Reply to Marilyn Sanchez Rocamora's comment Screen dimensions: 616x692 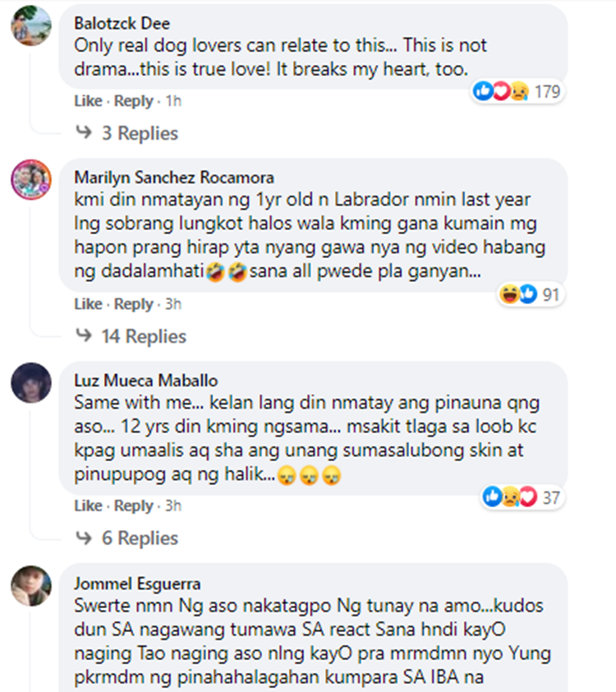(x=134, y=304)
